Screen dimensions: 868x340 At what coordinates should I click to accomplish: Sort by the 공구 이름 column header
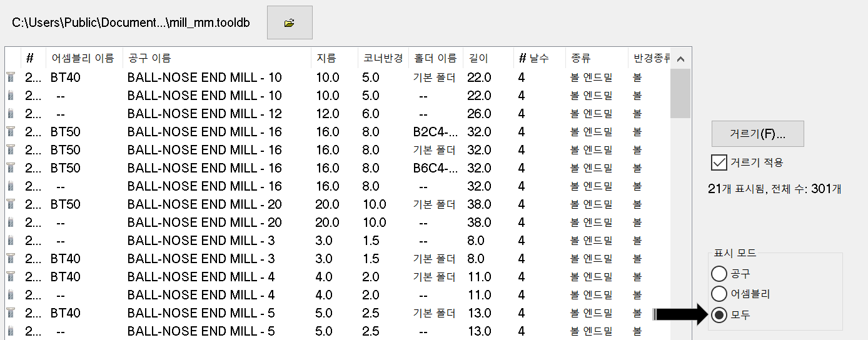(216, 58)
